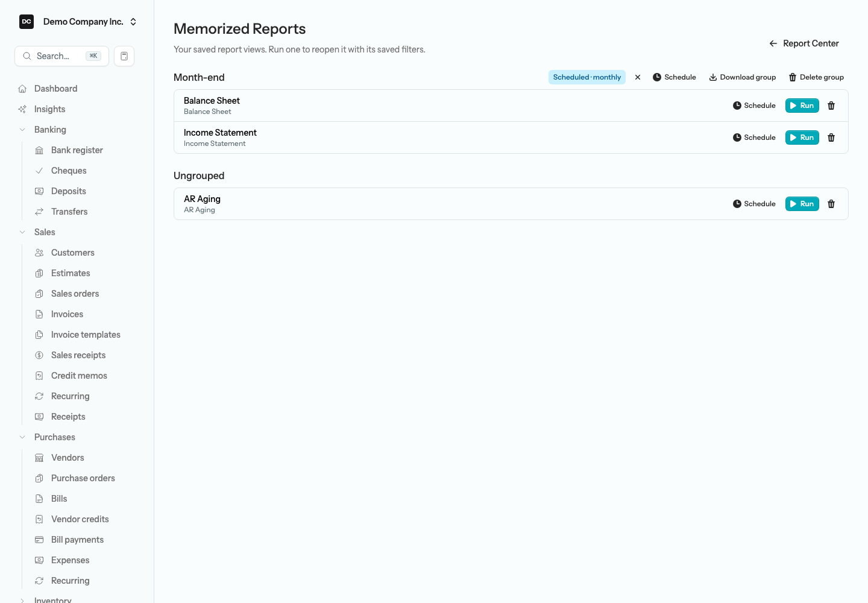
Task: Click the calculator icon beside the search box
Action: tap(124, 56)
